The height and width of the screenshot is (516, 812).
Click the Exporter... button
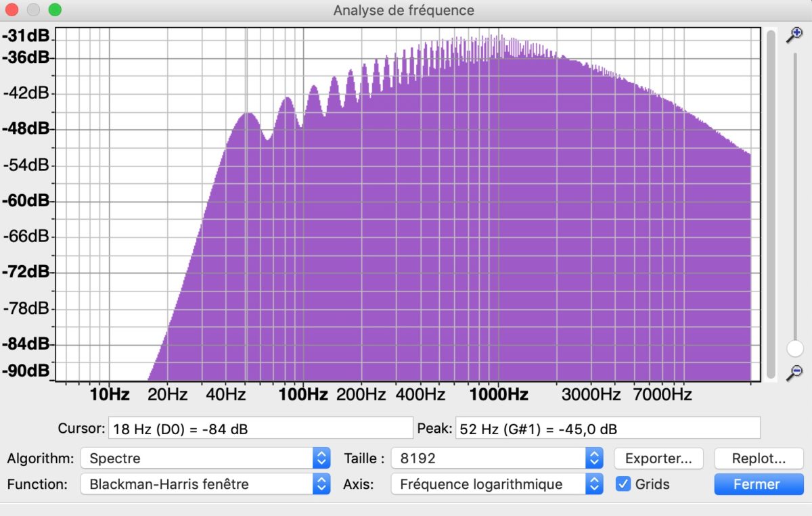pyautogui.click(x=658, y=458)
